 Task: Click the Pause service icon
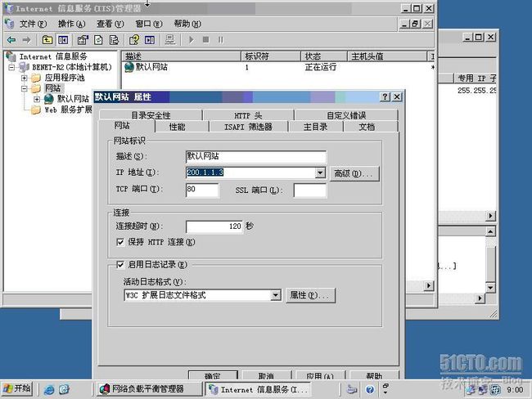[220, 40]
